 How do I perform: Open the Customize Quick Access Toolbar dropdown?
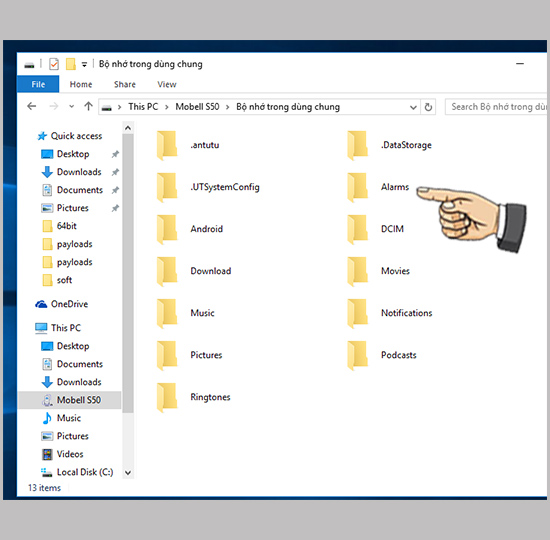coord(84,65)
